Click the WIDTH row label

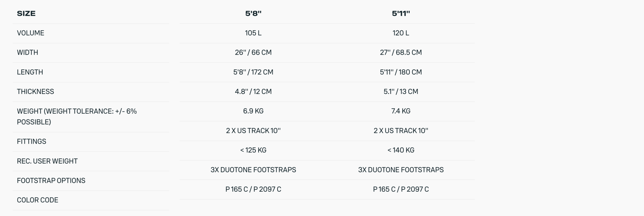pyautogui.click(x=27, y=52)
